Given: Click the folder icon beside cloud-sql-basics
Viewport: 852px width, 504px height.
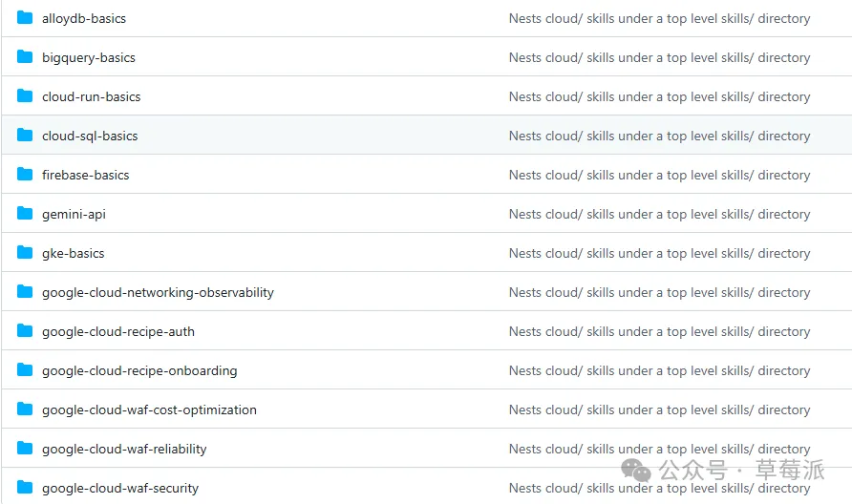Looking at the screenshot, I should click(25, 136).
